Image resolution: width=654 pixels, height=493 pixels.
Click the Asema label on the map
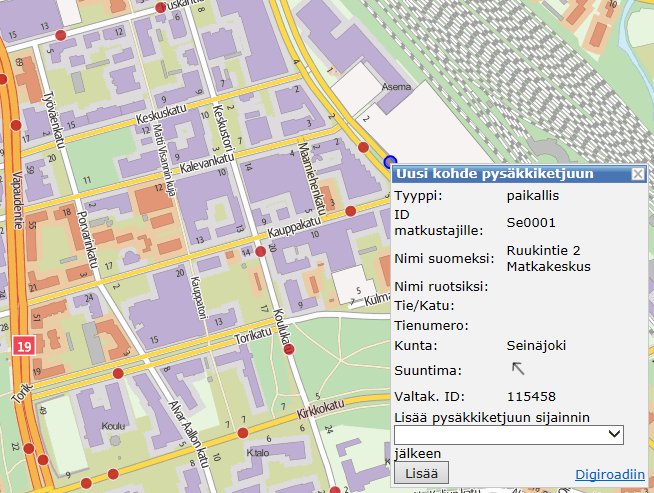coord(396,87)
